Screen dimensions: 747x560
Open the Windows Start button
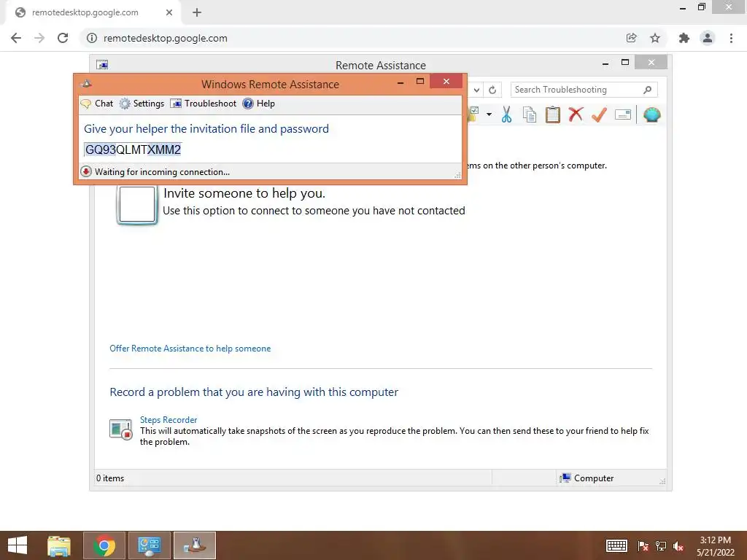[18, 545]
